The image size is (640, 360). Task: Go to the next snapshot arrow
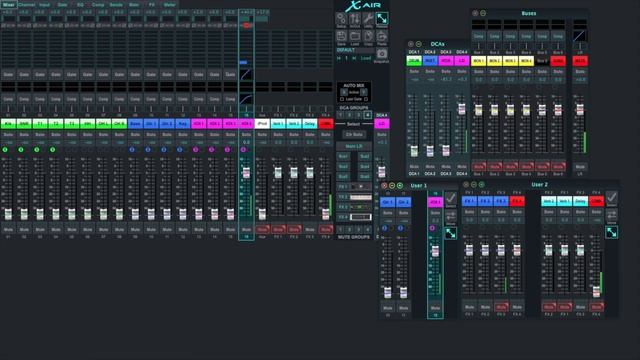[x=354, y=58]
